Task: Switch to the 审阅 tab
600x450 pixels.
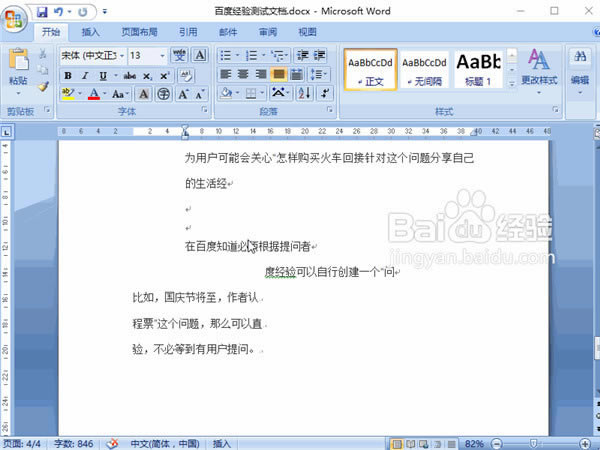Action: pyautogui.click(x=268, y=32)
